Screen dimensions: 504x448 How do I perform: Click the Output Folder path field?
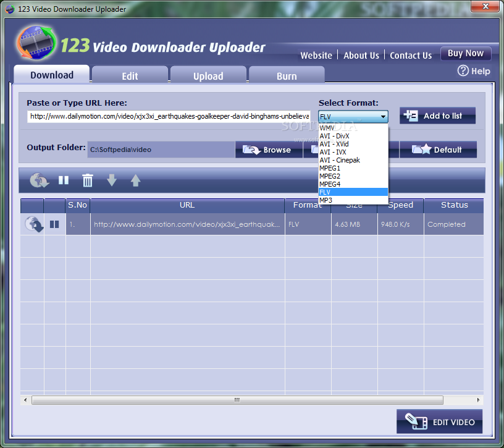[x=161, y=150]
